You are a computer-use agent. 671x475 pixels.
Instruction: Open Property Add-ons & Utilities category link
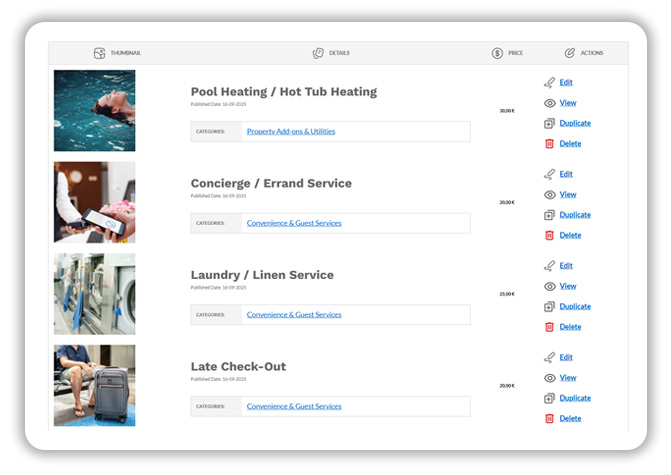pos(290,131)
